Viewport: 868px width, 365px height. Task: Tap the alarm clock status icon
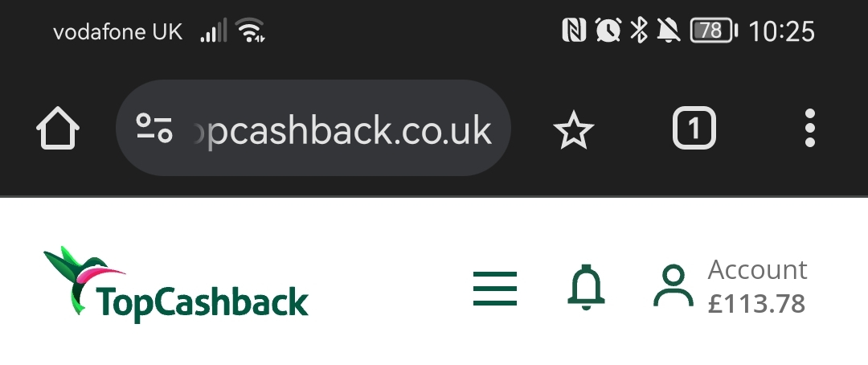(608, 30)
